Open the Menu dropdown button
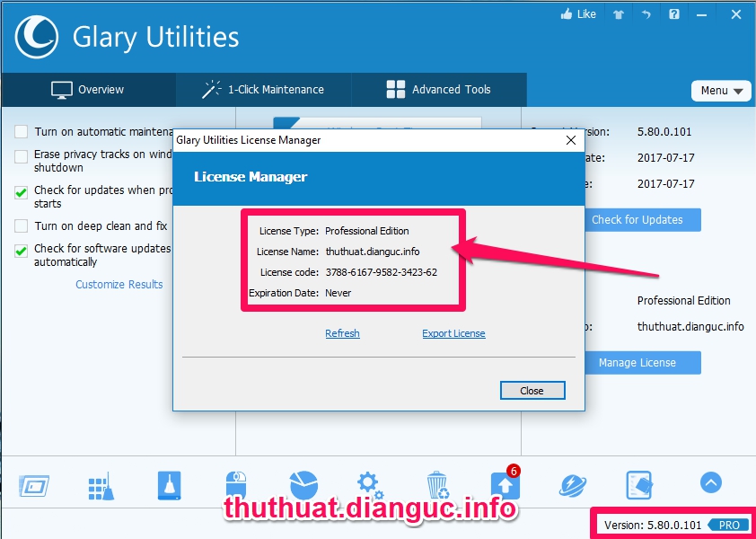 click(x=721, y=91)
